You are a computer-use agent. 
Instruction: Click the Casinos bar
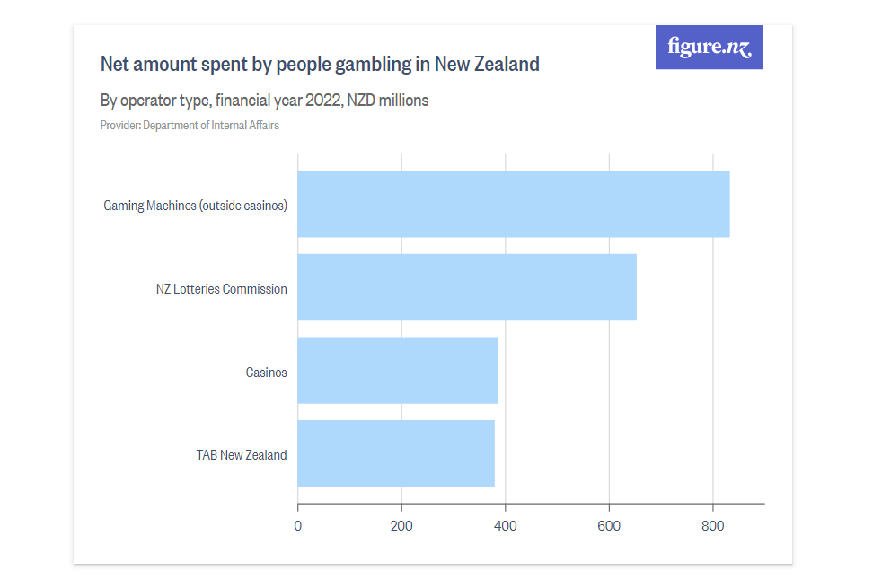[398, 371]
